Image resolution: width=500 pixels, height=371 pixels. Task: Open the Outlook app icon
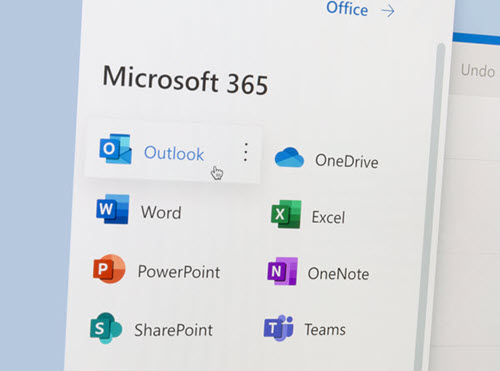tap(115, 149)
